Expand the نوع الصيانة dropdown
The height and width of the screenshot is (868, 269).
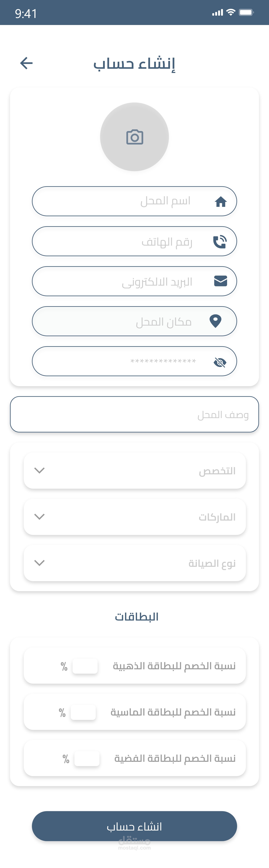tap(39, 563)
